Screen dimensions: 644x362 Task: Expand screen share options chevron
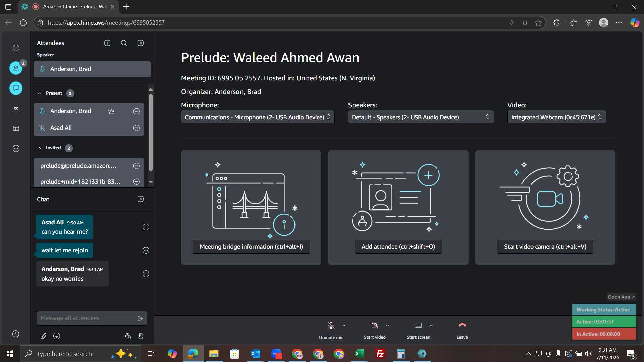point(431,325)
